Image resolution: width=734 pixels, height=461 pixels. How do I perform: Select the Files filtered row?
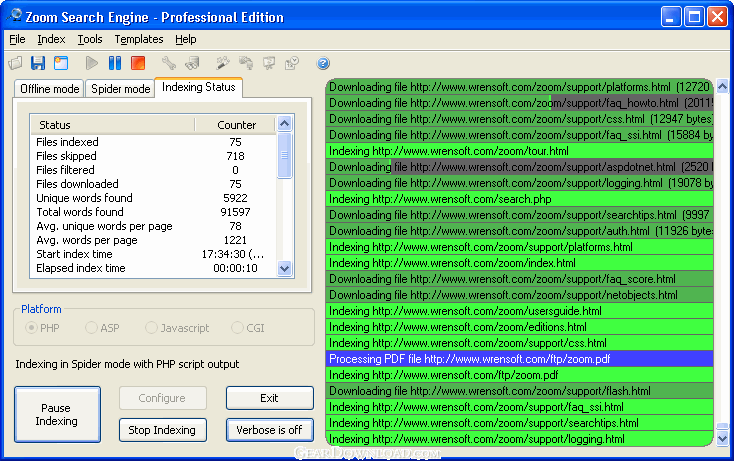(154, 170)
